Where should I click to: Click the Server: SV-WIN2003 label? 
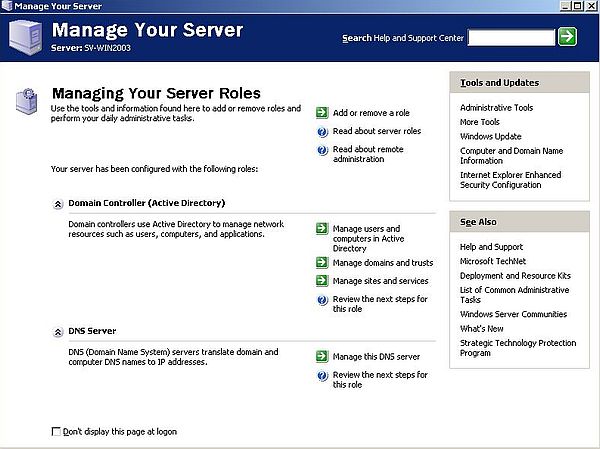91,48
